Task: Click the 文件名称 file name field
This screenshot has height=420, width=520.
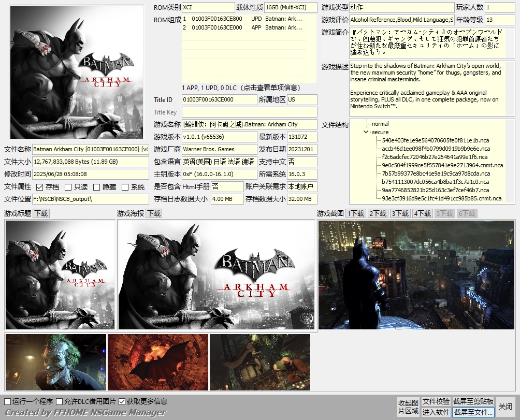Action: [91, 149]
